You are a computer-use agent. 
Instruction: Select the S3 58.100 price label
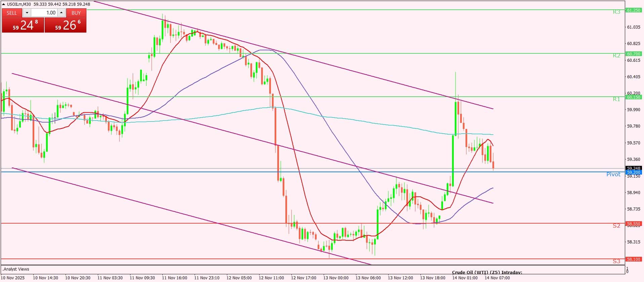(634, 259)
